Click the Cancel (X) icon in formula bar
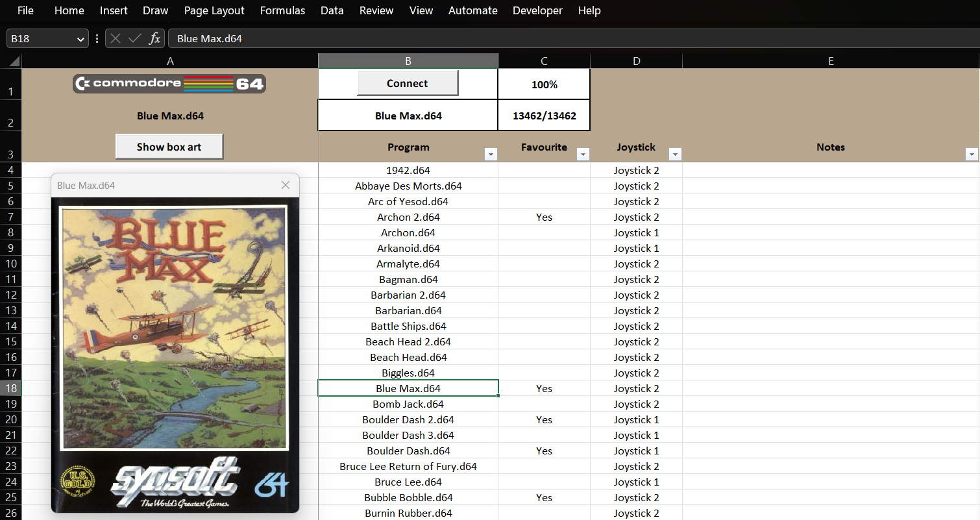Screen dimensions: 980x520 click(x=116, y=38)
